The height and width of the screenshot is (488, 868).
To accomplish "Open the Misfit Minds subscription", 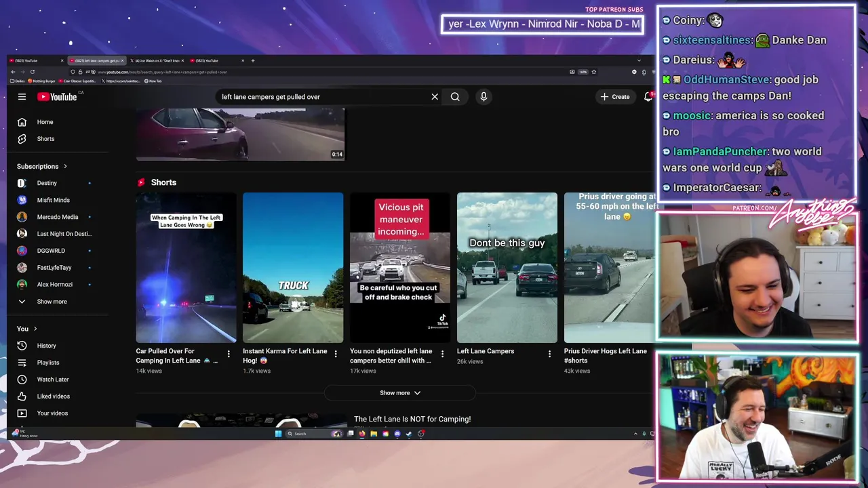I will [53, 200].
